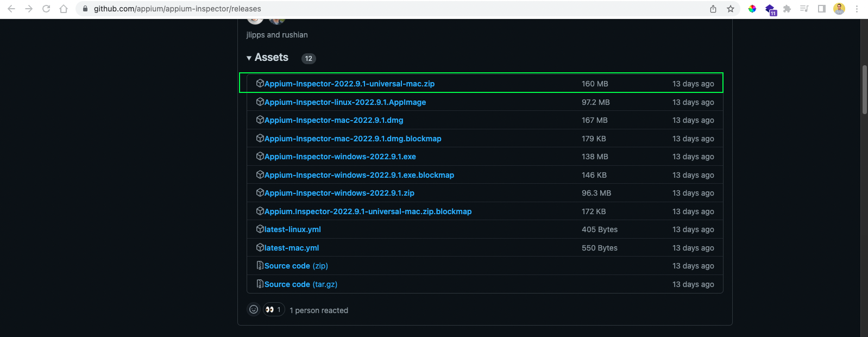Click package icon beside latest-mac.yml

coord(260,247)
